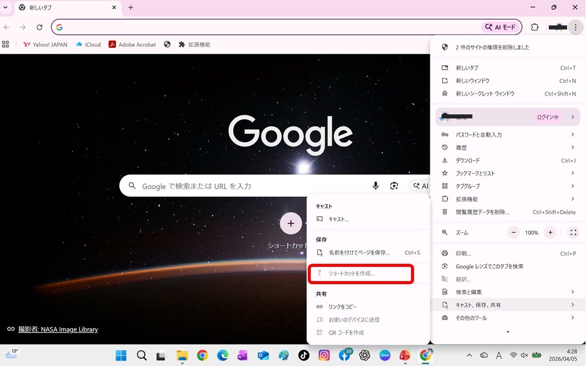This screenshot has width=588, height=366.
Task: Select 新しいシークレット ウィンドウ menu item
Action: tap(485, 94)
